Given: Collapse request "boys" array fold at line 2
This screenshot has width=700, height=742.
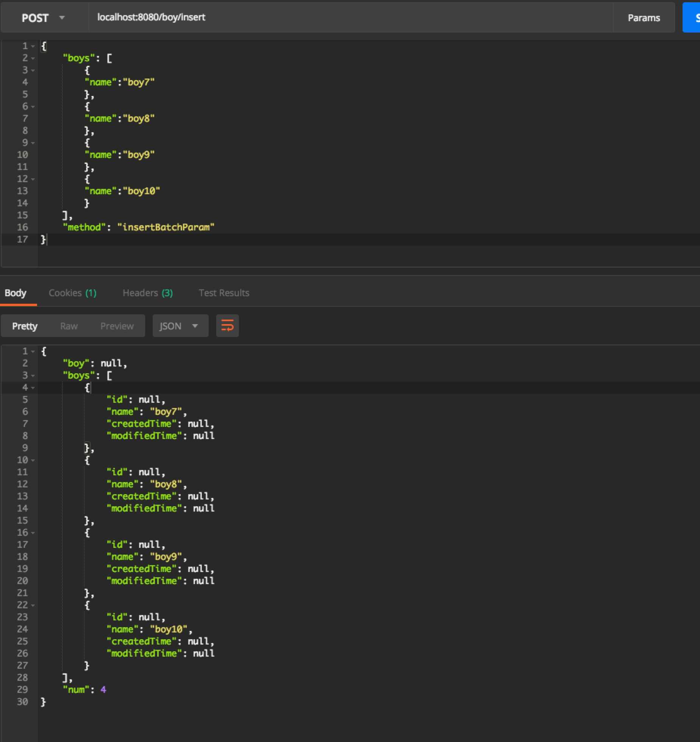Looking at the screenshot, I should click(x=33, y=59).
